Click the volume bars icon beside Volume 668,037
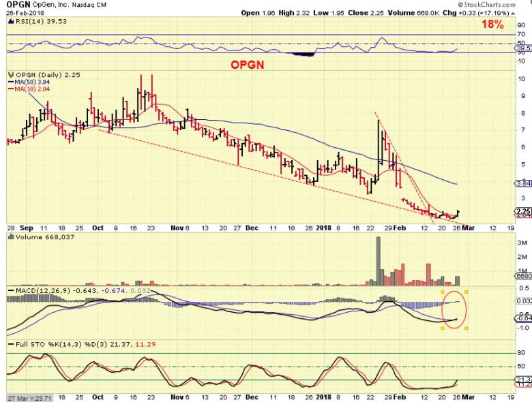This screenshot has height=402, width=532. [x=11, y=237]
